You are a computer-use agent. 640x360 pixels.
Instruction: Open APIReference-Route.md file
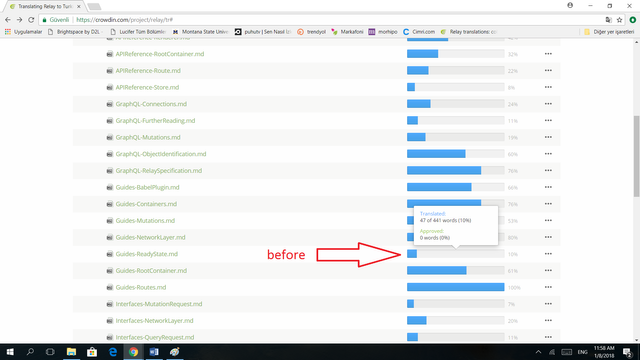148,71
